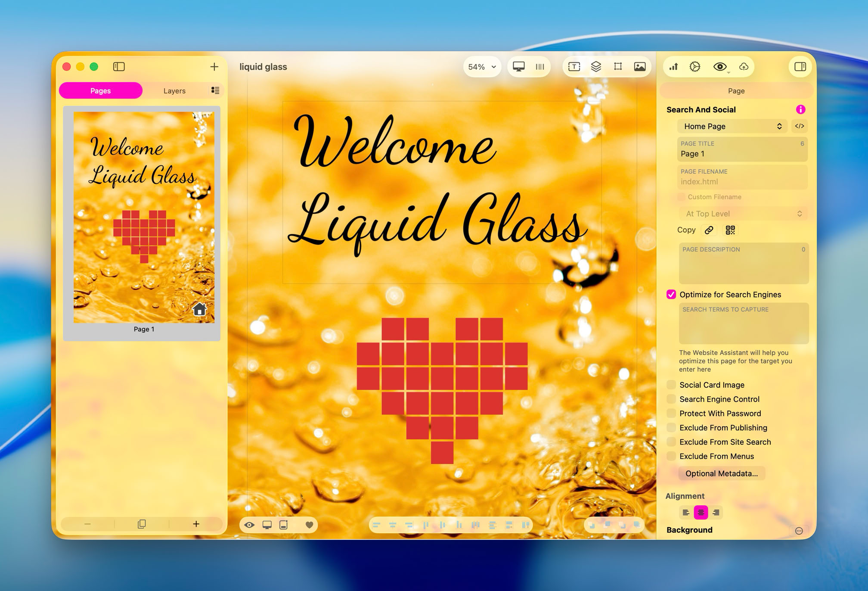This screenshot has width=868, height=591.
Task: Click the cloud upload publish icon
Action: click(x=744, y=66)
